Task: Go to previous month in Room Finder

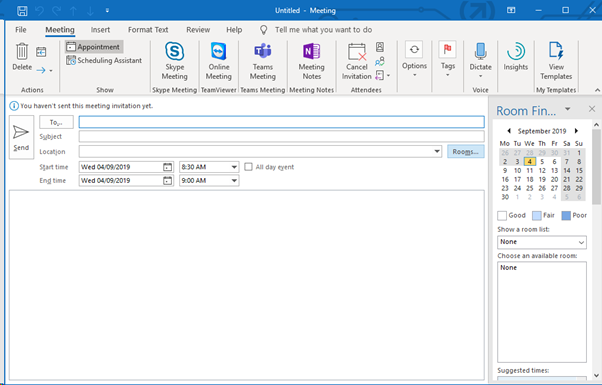Action: coord(509,131)
